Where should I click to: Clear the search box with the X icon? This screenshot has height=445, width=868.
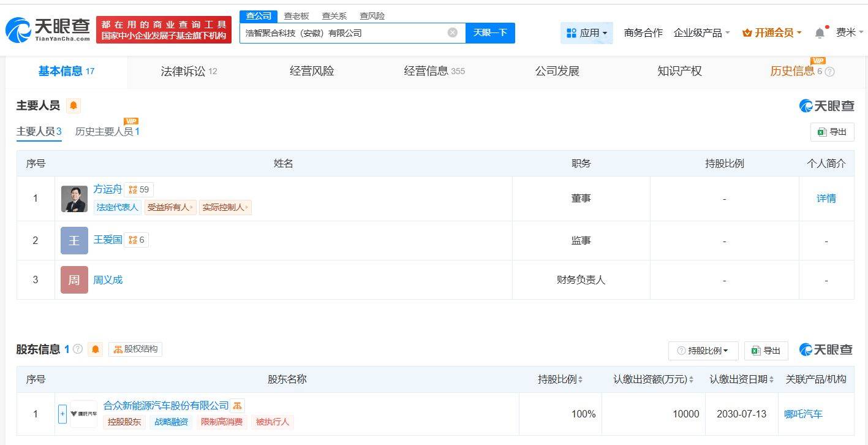453,32
